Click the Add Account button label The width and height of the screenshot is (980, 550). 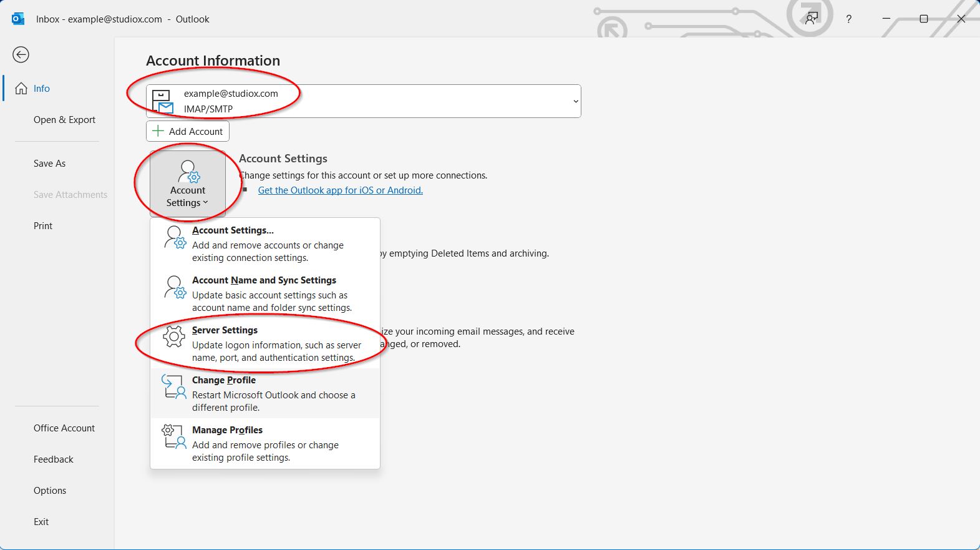click(x=196, y=132)
